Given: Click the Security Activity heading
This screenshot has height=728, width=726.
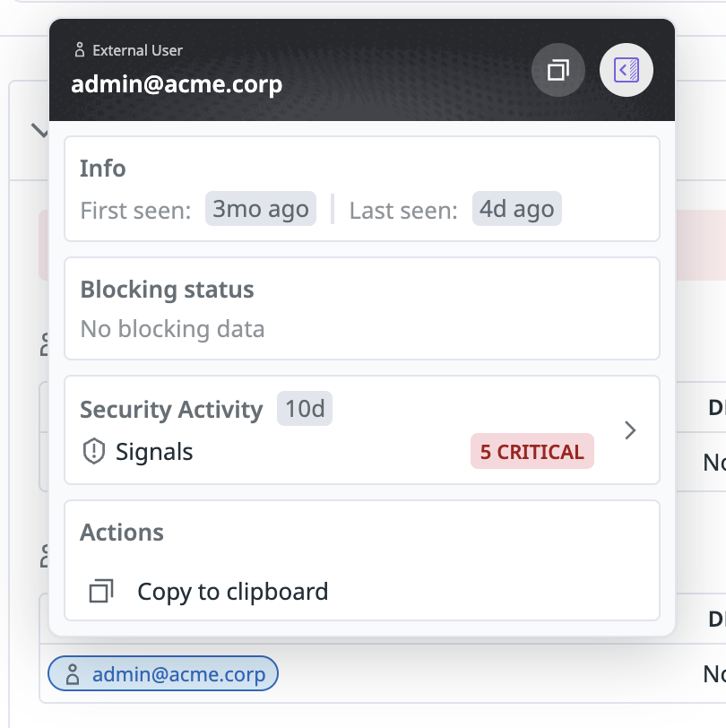Looking at the screenshot, I should (x=171, y=410).
